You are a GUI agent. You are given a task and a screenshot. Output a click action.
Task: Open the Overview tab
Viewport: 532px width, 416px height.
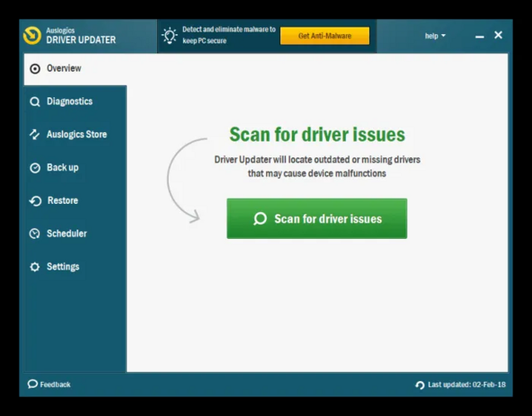(76, 69)
